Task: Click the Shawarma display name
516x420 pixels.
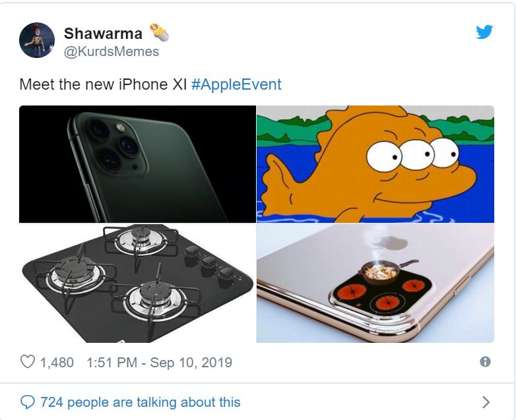Action: (103, 33)
